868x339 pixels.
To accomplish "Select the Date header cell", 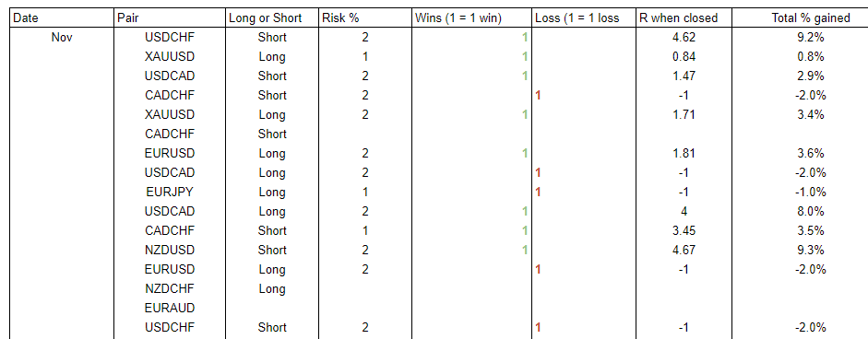I will click(63, 18).
